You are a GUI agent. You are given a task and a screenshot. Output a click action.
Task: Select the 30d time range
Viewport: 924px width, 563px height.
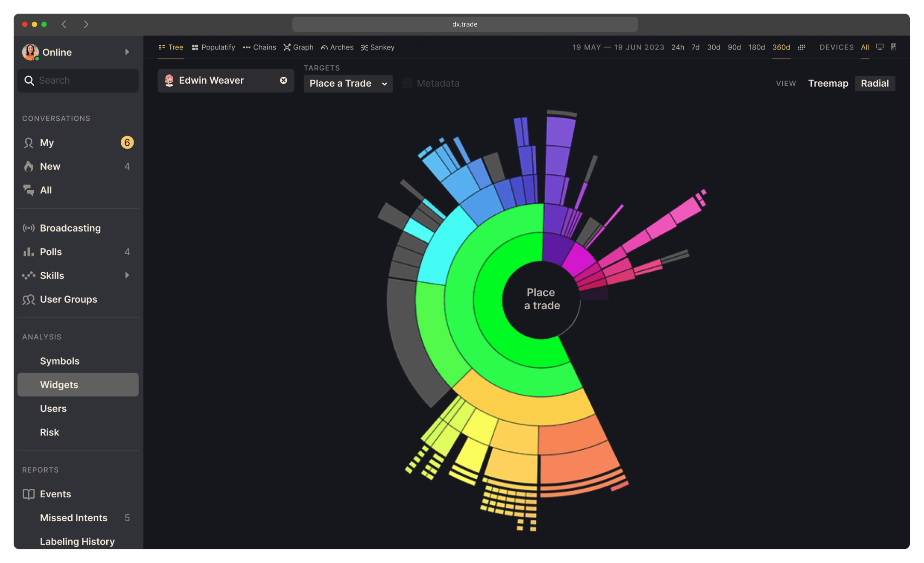(713, 47)
